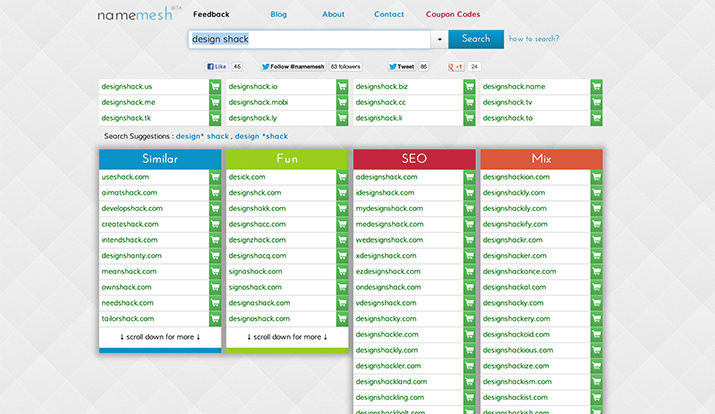
Task: Click the blue Search button
Action: [476, 39]
